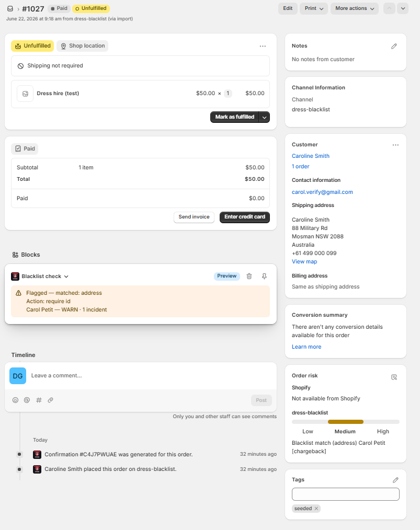Click the Unfulfilled badge in fulfillment card

point(32,46)
